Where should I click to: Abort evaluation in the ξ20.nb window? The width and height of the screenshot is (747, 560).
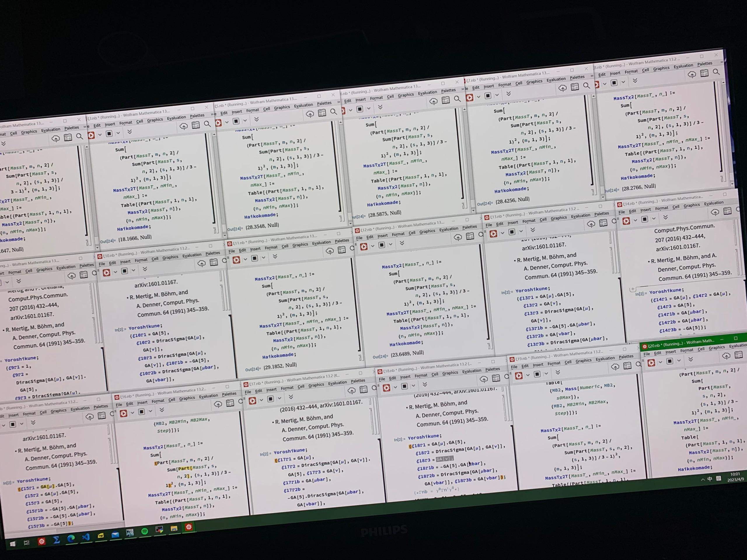670,361
